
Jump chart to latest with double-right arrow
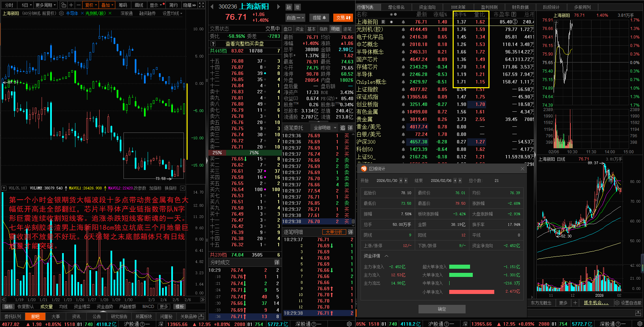coord(203,300)
